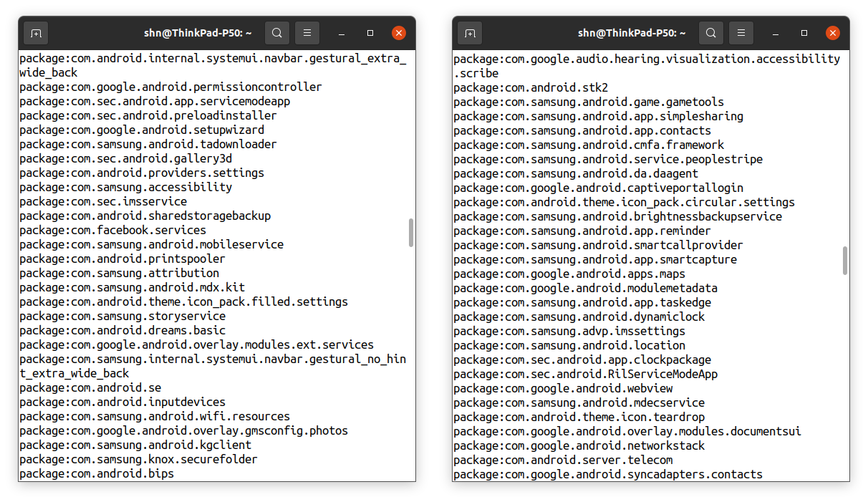This screenshot has width=868, height=502.
Task: Open new tab in right terminal window
Action: point(470,33)
